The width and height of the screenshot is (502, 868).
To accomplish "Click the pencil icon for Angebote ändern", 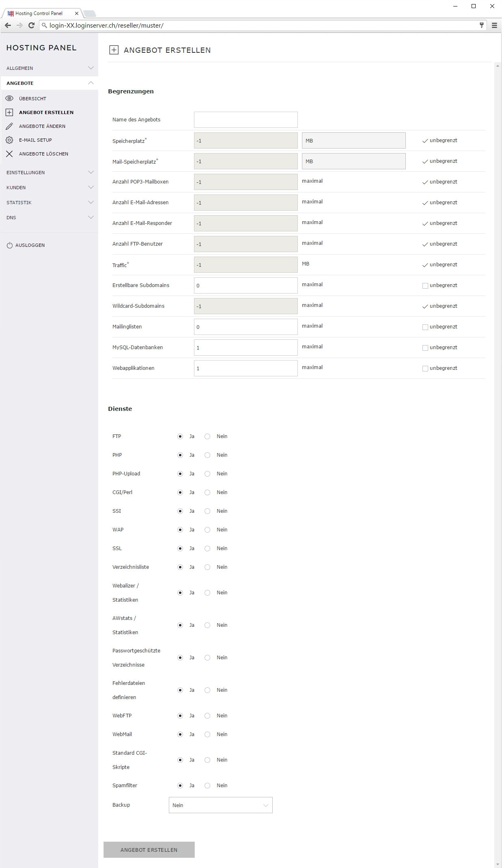I will [9, 126].
